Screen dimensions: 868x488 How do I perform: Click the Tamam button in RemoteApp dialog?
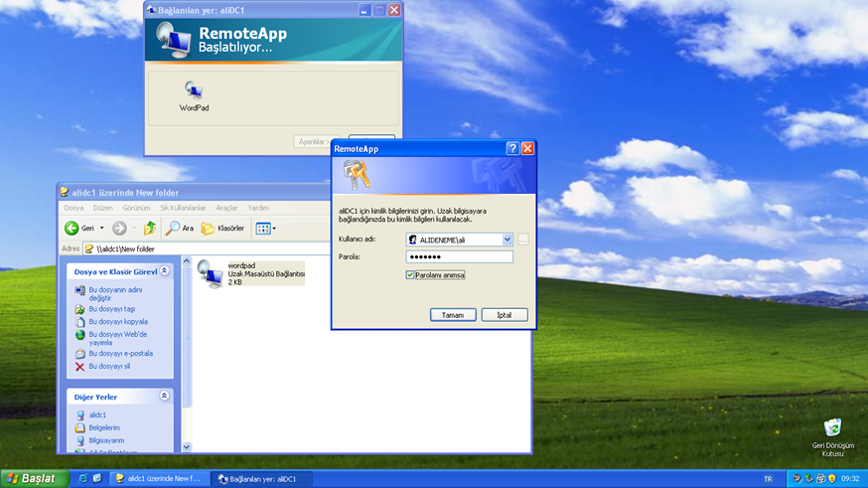(453, 315)
